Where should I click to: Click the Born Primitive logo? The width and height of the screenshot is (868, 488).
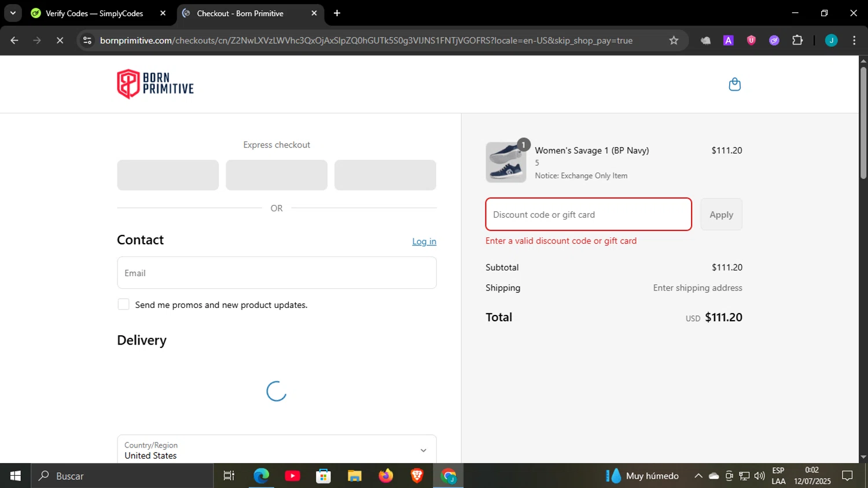click(x=155, y=84)
